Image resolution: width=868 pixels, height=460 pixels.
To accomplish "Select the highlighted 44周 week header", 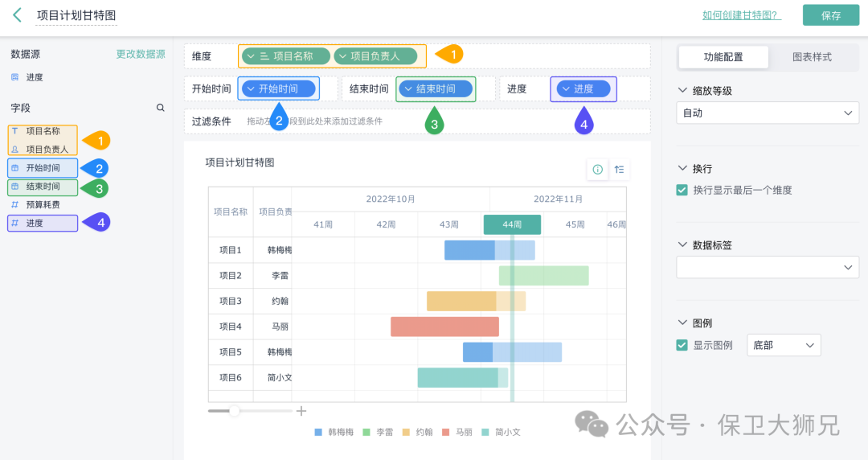I will coord(512,224).
